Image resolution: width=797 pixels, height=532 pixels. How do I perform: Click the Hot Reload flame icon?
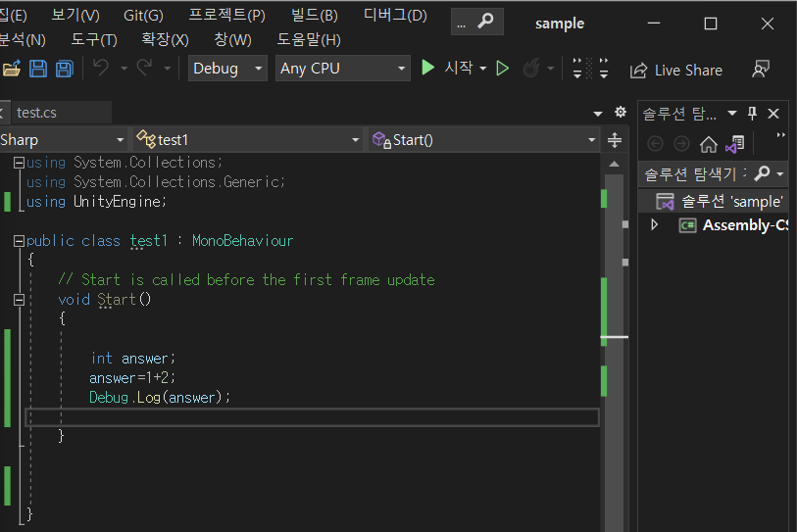pos(531,68)
